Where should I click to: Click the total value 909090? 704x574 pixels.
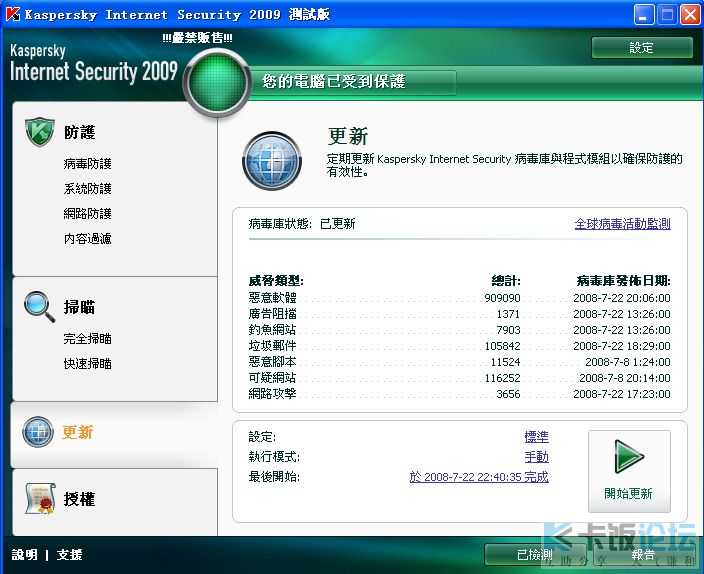pyautogui.click(x=502, y=298)
